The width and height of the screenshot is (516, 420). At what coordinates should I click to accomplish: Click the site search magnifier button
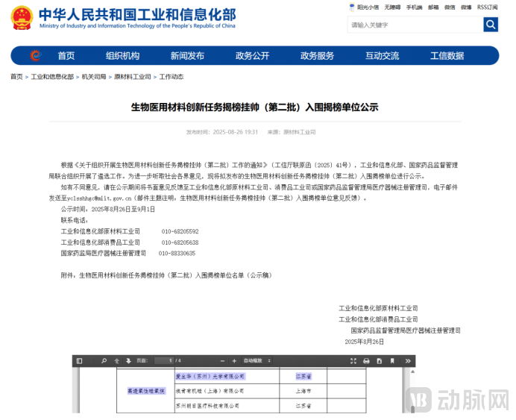point(490,25)
